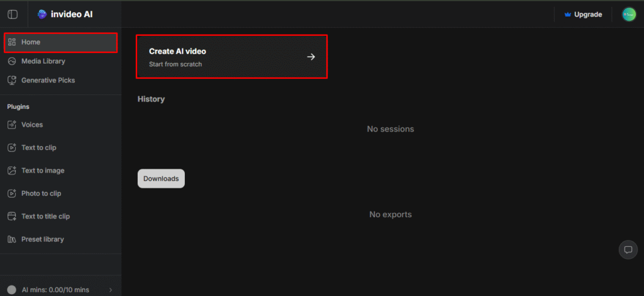
Task: Toggle the sidebar panel icon
Action: tap(13, 14)
